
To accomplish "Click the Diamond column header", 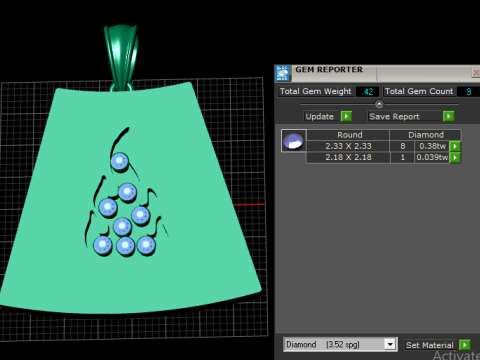I will click(x=426, y=135).
